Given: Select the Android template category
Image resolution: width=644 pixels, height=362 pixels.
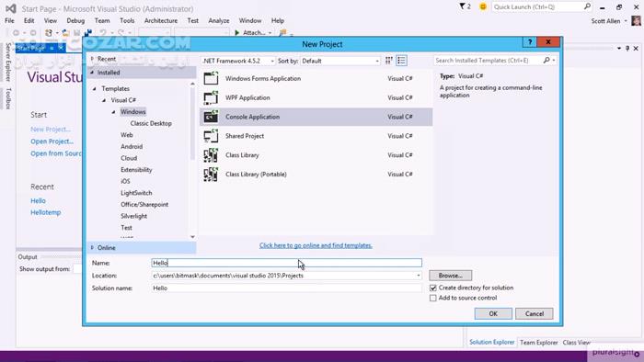Looking at the screenshot, I should 132,146.
